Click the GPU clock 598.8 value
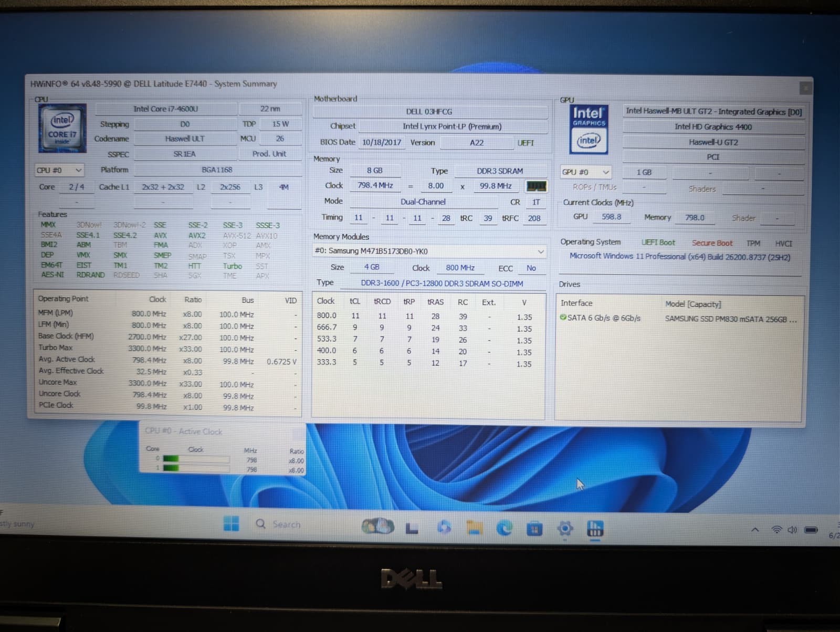The width and height of the screenshot is (840, 632). point(611,216)
